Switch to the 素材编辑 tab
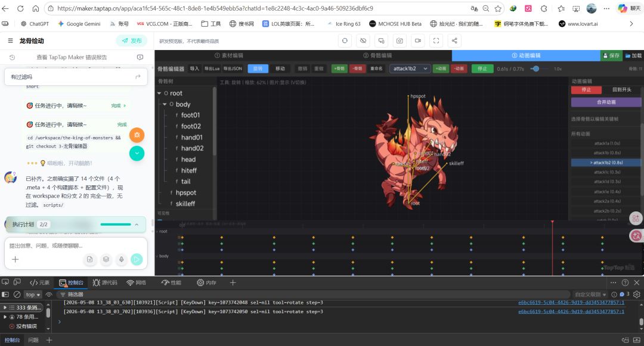The image size is (644, 346). (x=229, y=55)
